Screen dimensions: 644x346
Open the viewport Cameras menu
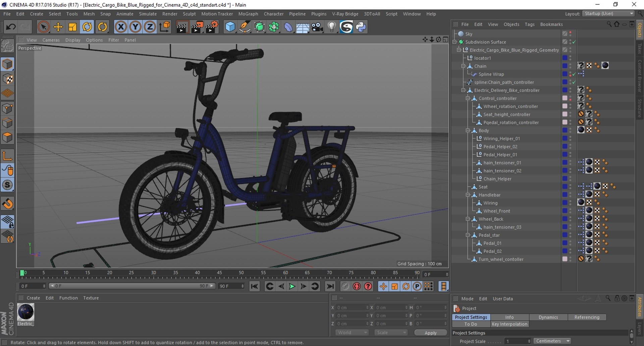(51, 40)
